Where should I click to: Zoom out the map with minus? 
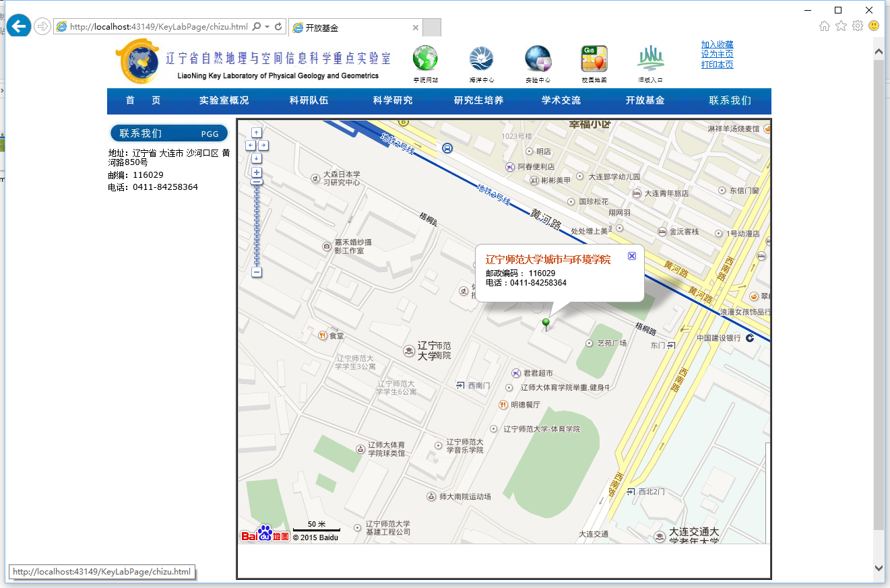coord(257,272)
